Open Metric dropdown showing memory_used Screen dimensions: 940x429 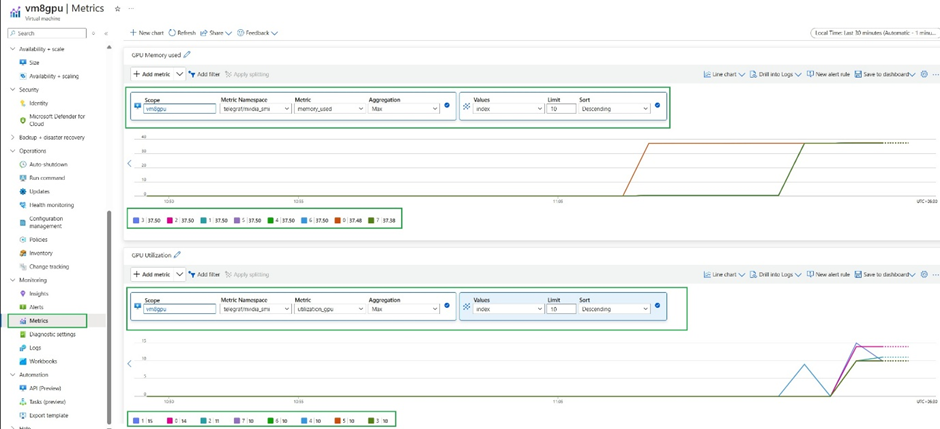tap(330, 109)
